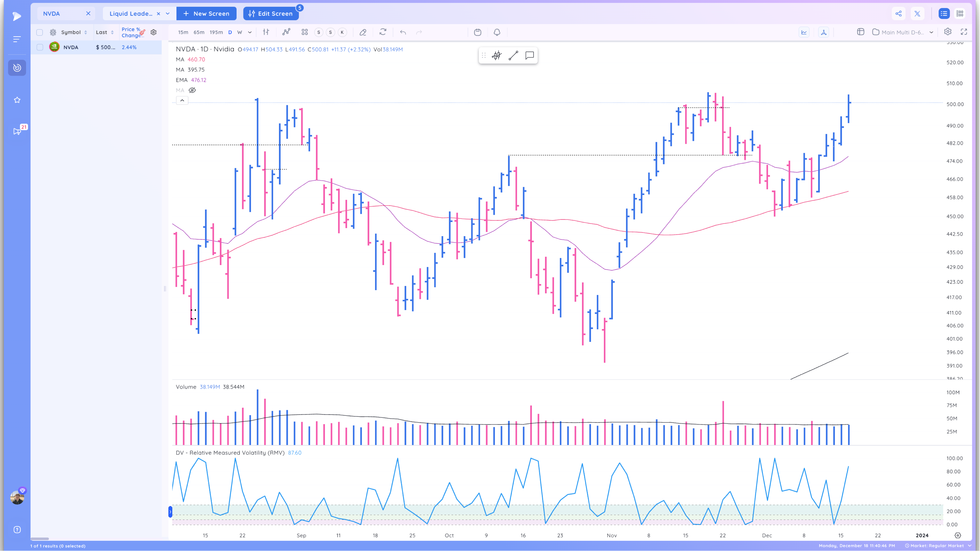
Task: Open chart settings gear at top right
Action: pyautogui.click(x=948, y=32)
